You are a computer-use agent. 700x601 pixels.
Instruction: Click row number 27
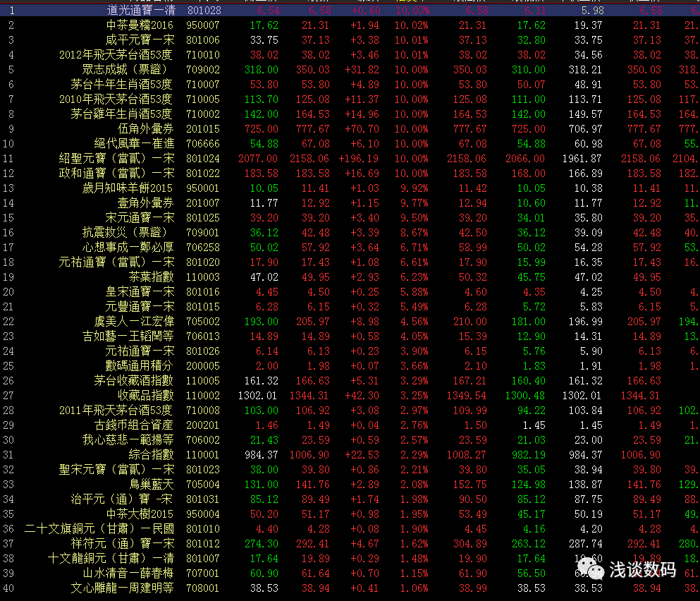[x=8, y=396]
